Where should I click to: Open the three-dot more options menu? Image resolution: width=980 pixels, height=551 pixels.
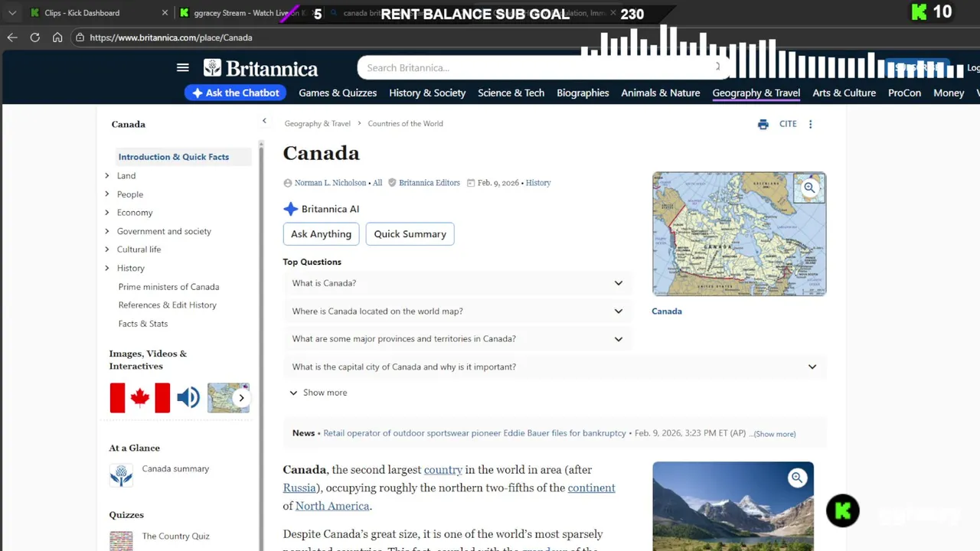pos(810,124)
